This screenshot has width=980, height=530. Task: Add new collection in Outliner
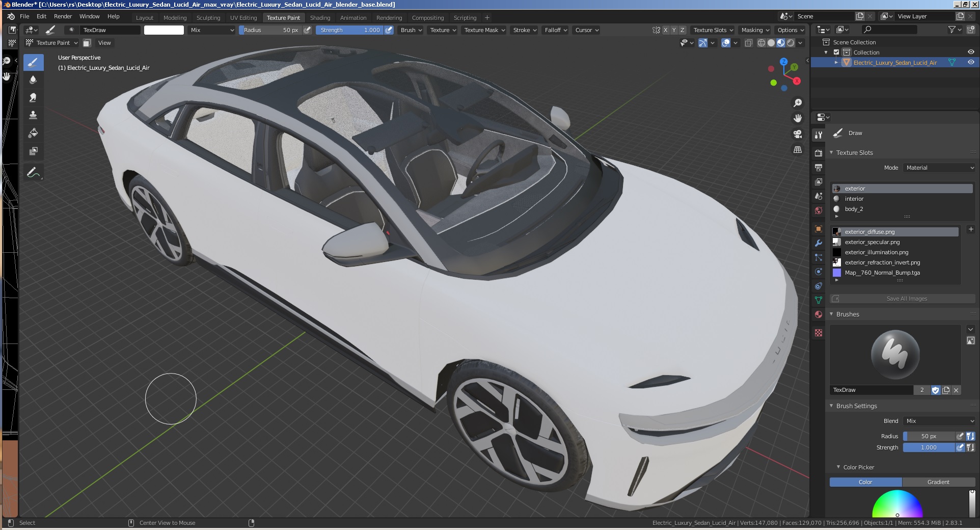pos(971,30)
